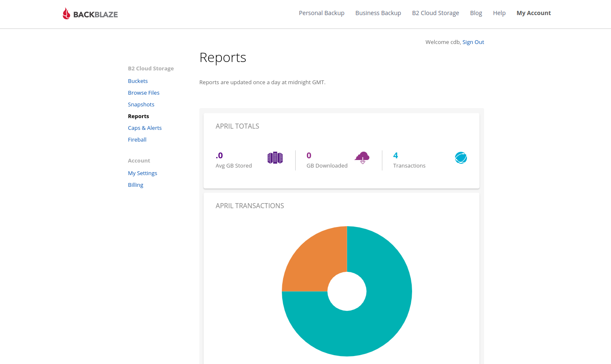611x364 pixels.
Task: Click the 'B2 Cloud Storage' sidebar heading
Action: [x=151, y=68]
